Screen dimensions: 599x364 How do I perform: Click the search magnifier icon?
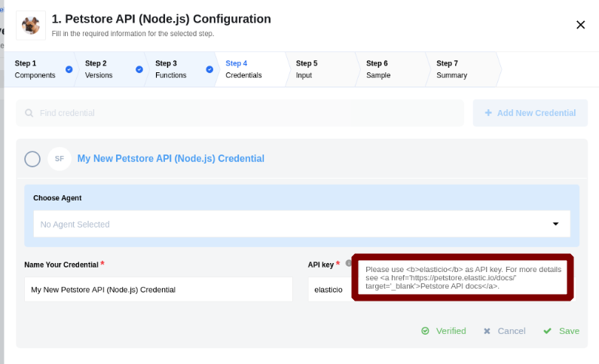29,113
